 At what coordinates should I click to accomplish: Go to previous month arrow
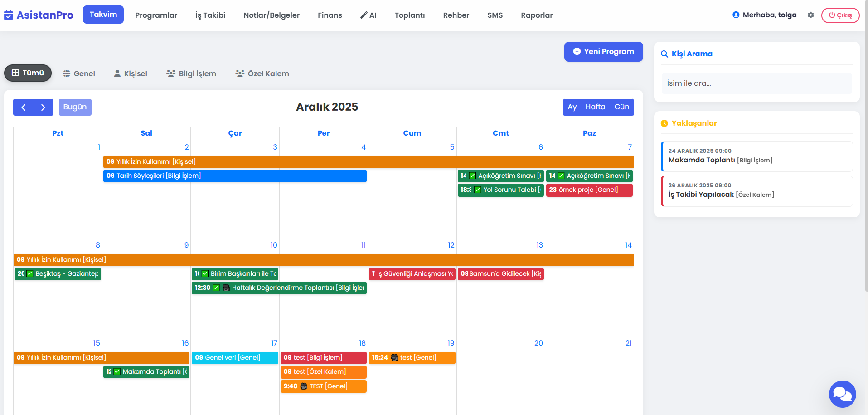point(24,107)
